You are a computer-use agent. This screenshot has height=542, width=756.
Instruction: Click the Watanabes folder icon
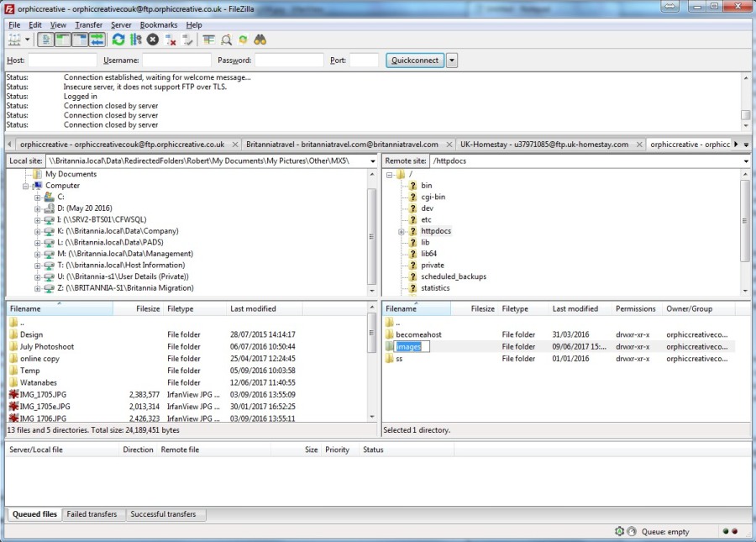(x=13, y=383)
